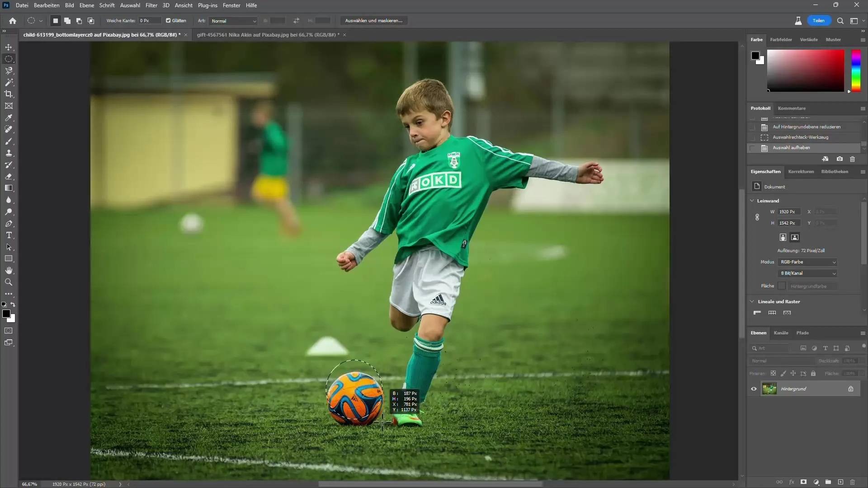Image resolution: width=868 pixels, height=488 pixels.
Task: Select the Crop tool
Action: pyautogui.click(x=9, y=94)
